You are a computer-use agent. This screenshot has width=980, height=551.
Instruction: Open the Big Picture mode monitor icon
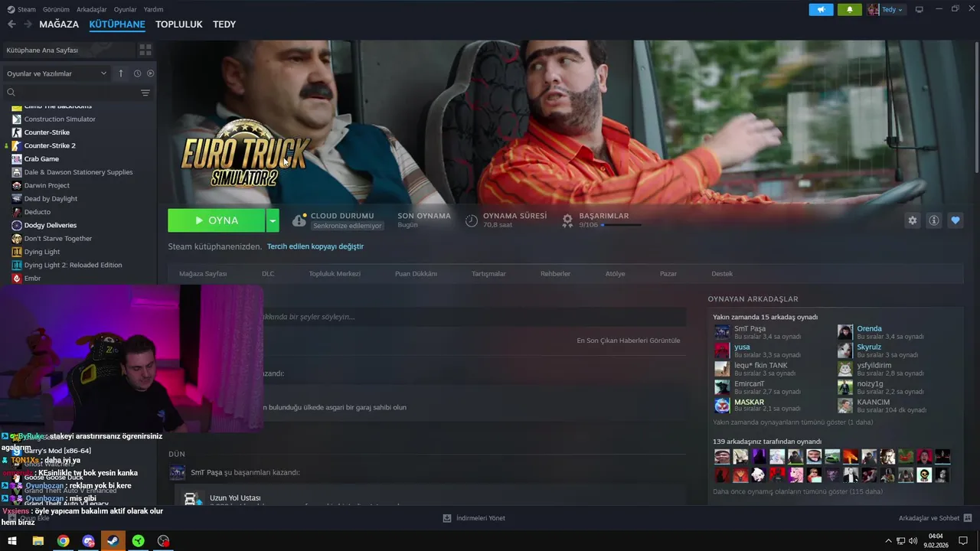coord(920,10)
